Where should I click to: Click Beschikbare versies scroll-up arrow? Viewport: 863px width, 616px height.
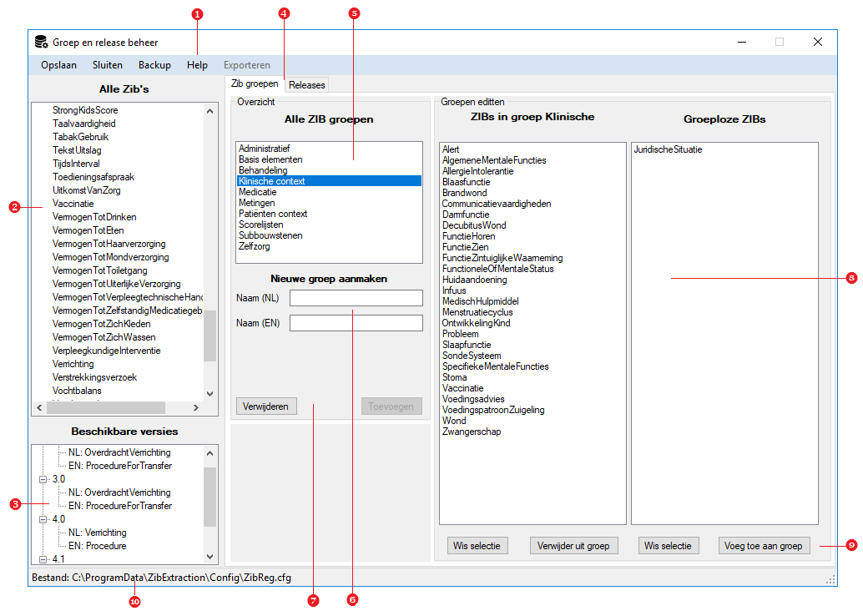pyautogui.click(x=209, y=453)
